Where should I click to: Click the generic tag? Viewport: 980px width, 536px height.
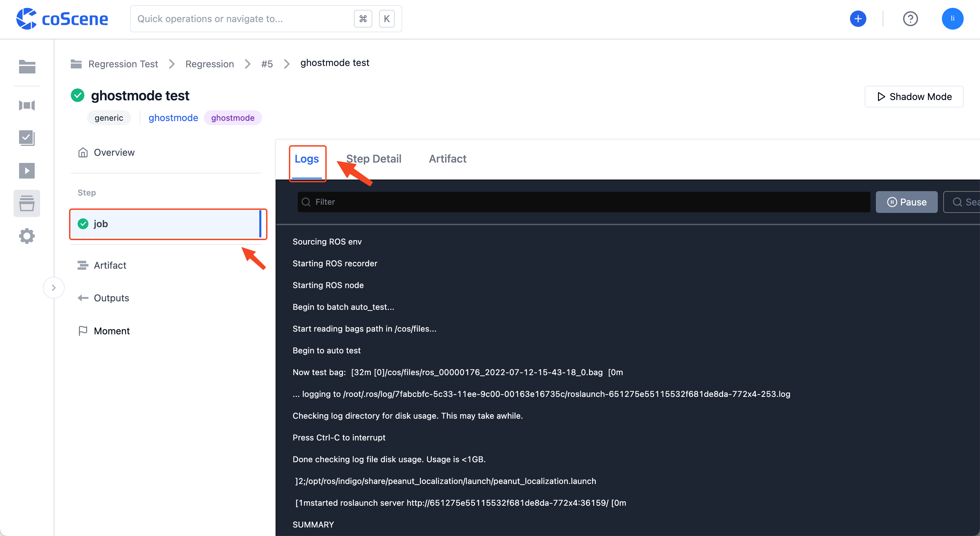point(109,118)
